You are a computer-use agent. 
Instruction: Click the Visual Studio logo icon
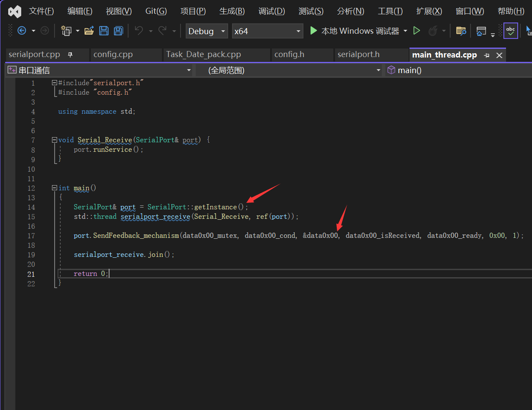(x=15, y=11)
